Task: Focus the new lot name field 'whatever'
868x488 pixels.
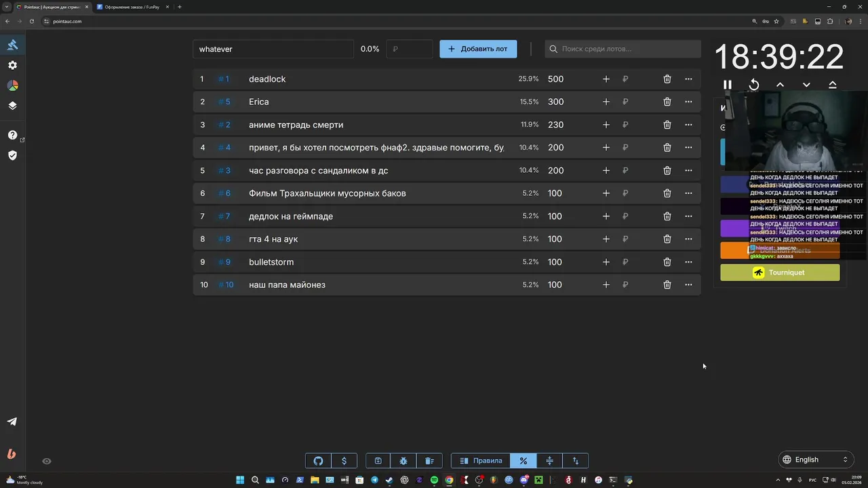Action: coord(273,49)
